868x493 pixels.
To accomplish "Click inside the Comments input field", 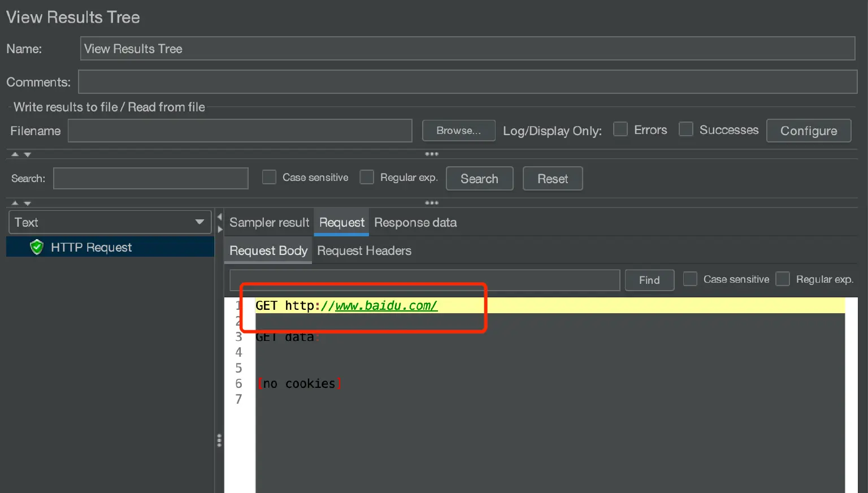I will 467,81.
